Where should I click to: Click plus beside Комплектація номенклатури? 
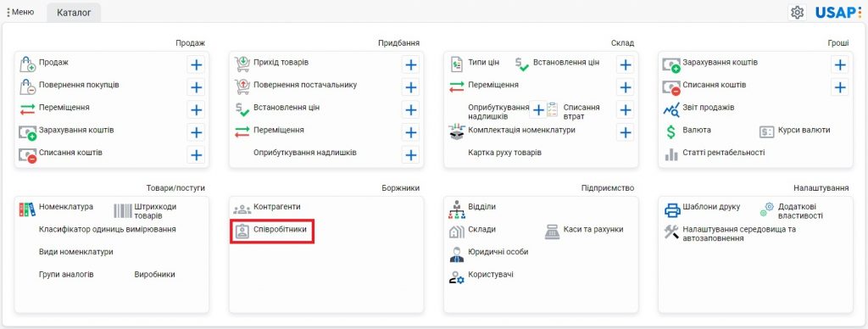tap(626, 132)
